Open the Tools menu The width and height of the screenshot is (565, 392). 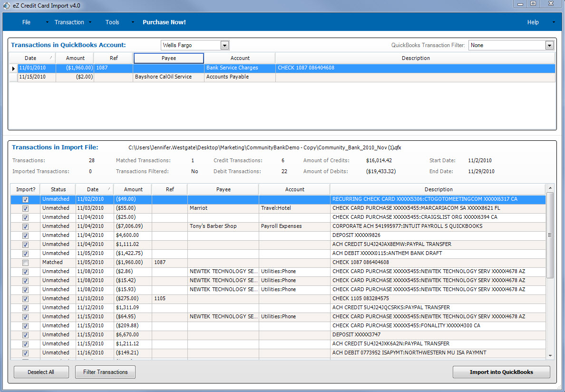[x=112, y=22]
